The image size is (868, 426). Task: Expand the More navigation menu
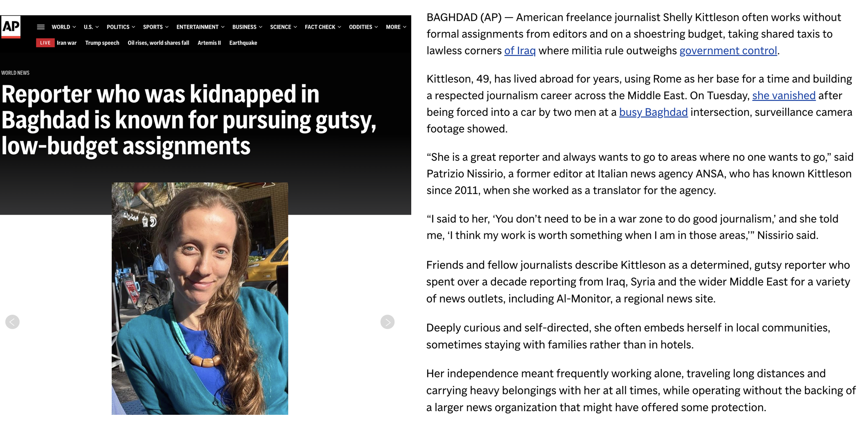[396, 27]
